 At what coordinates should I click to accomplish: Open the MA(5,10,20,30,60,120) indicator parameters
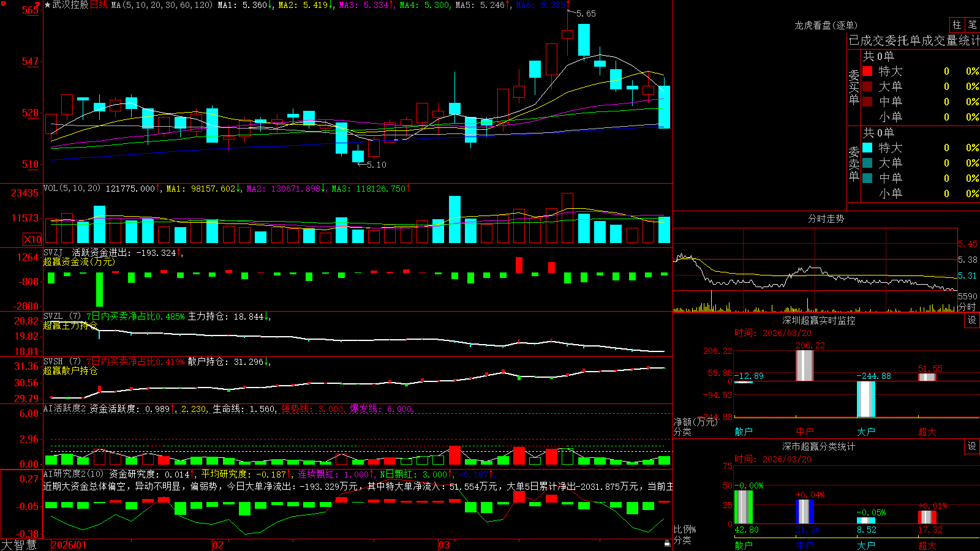coord(162,5)
